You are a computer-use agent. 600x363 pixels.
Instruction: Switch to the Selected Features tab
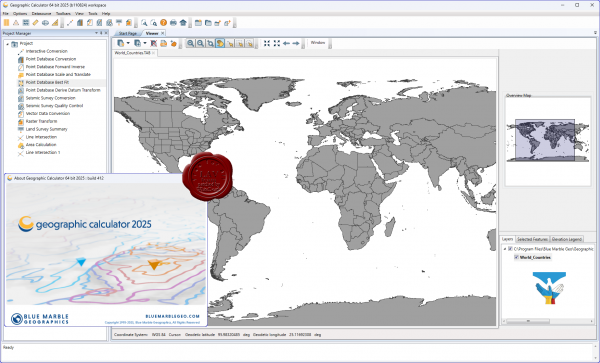(x=532, y=239)
